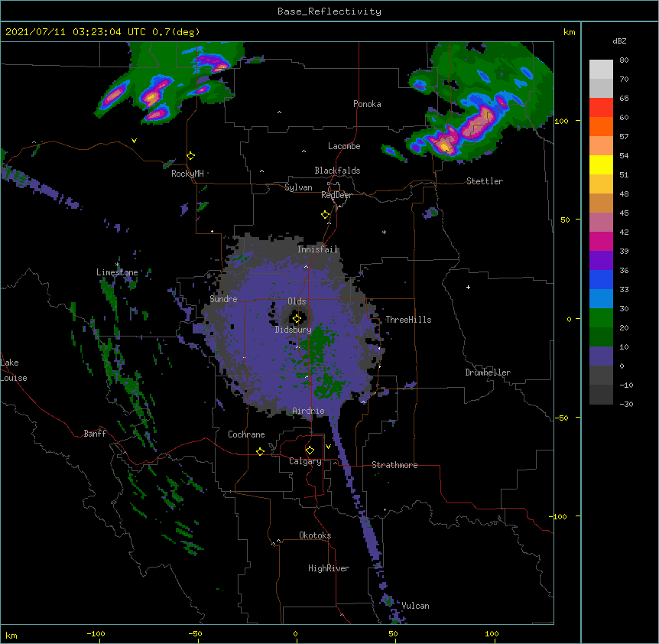
Task: Click the -50 tick on bottom axis
Action: [x=195, y=633]
